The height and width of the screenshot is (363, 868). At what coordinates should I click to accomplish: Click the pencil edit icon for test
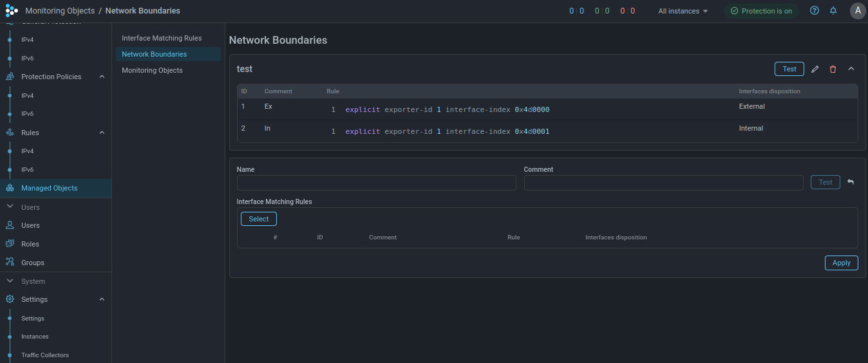tap(815, 70)
